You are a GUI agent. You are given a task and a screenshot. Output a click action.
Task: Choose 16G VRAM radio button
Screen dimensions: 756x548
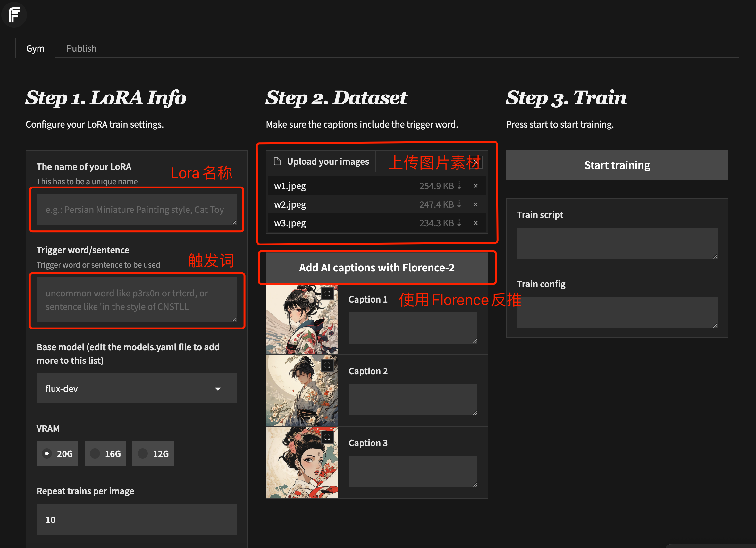[95, 453]
